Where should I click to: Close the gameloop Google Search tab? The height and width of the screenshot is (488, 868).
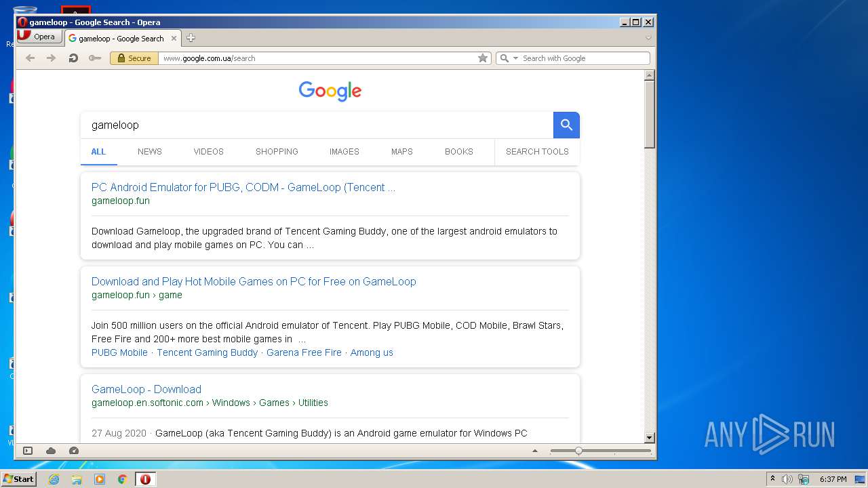pyautogui.click(x=174, y=39)
